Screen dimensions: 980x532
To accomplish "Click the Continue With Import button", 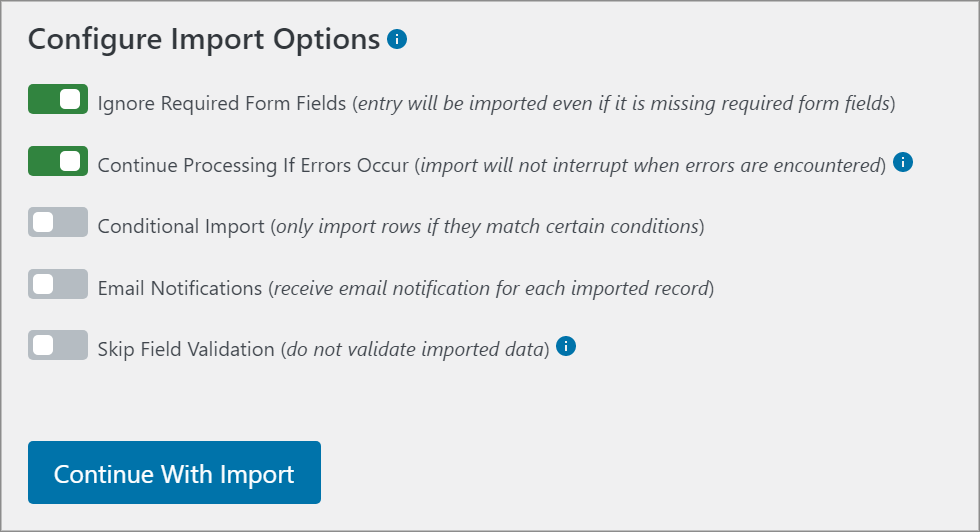I will tap(174, 473).
